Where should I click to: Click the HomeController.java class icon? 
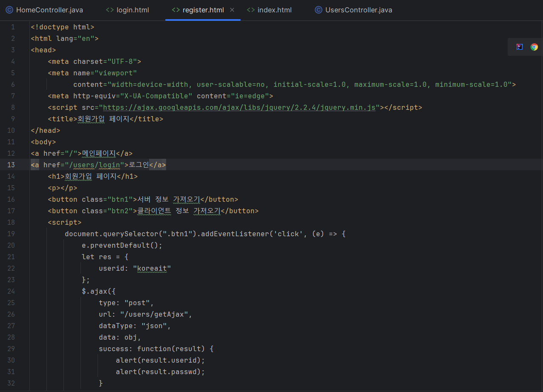pyautogui.click(x=9, y=10)
